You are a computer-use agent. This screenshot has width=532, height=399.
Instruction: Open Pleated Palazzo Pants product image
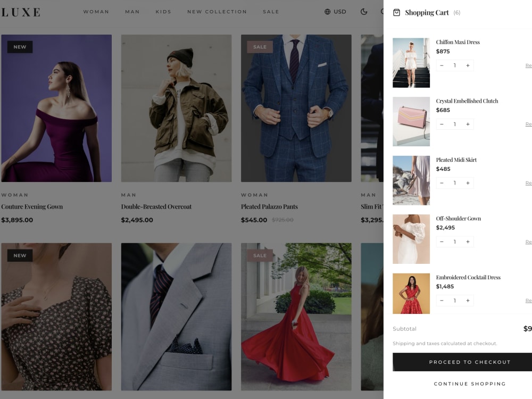tap(296, 108)
